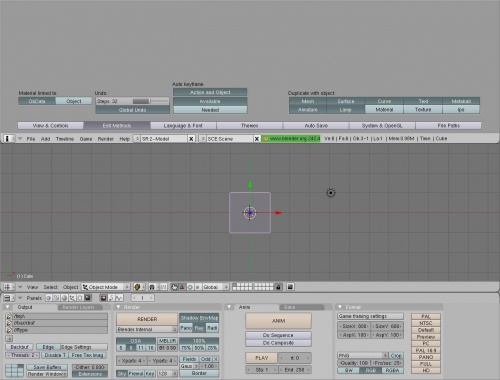
Task: Open the info window type selector icon
Action: point(8,138)
